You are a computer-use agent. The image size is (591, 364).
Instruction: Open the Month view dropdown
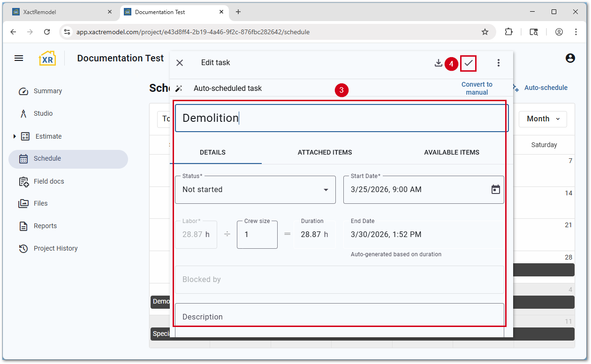click(543, 119)
